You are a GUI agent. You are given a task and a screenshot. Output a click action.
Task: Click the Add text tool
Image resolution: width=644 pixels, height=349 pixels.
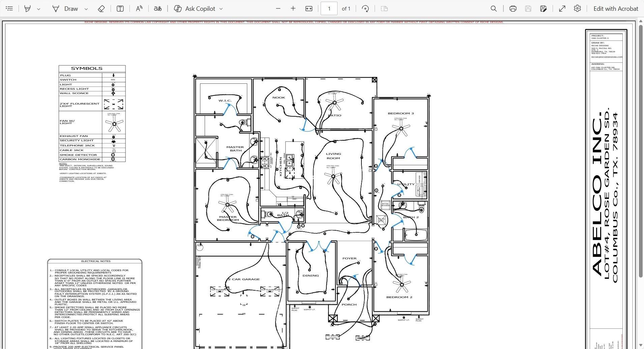point(120,9)
